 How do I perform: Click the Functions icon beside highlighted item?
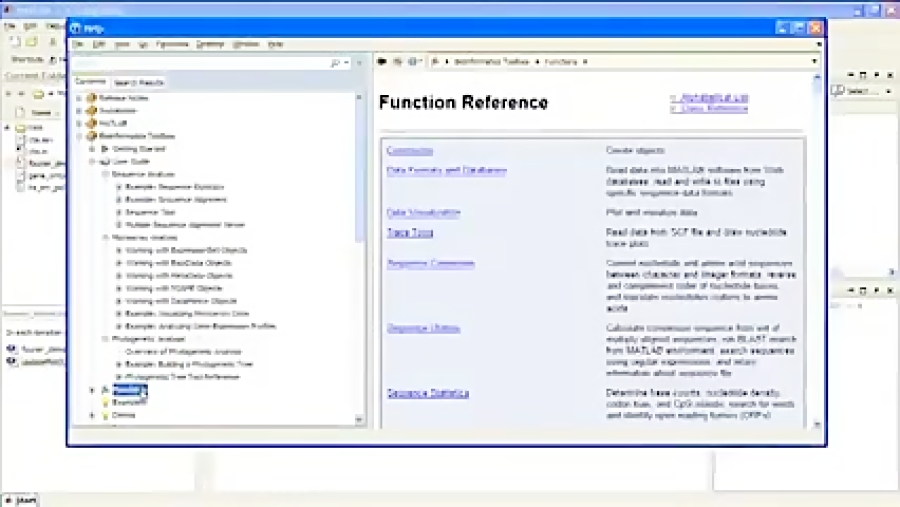tap(105, 390)
